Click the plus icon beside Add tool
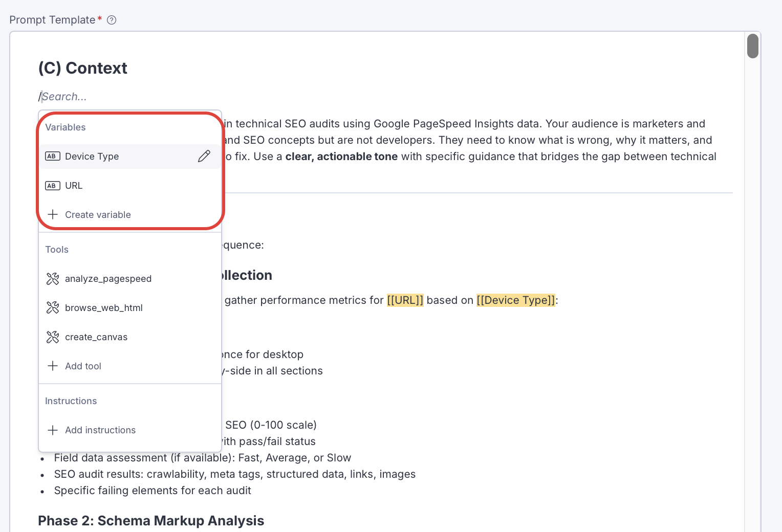The width and height of the screenshot is (782, 532). pos(53,366)
